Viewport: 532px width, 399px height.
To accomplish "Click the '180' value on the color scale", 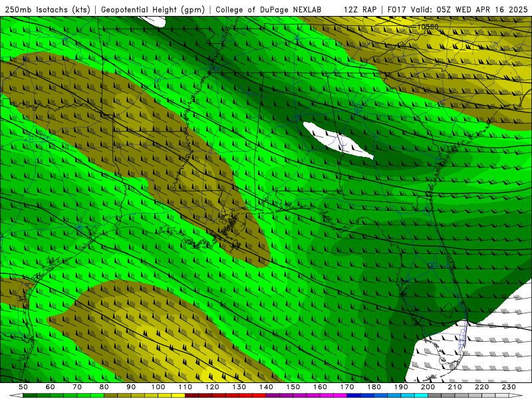I will pyautogui.click(x=374, y=387).
